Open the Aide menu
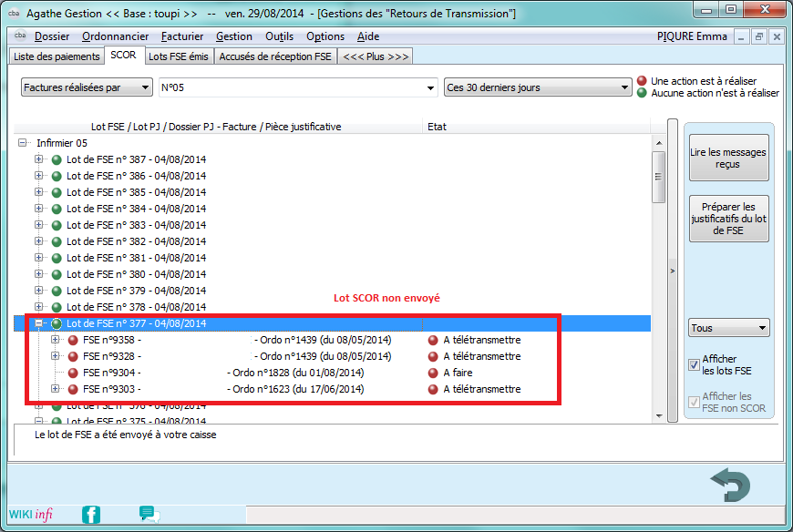The image size is (793, 532). point(368,36)
